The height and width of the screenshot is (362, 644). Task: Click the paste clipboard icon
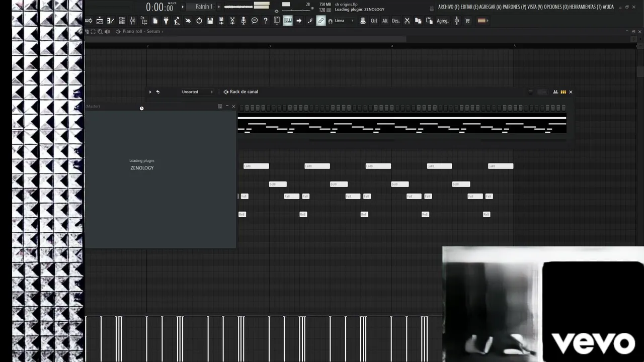[x=429, y=21]
